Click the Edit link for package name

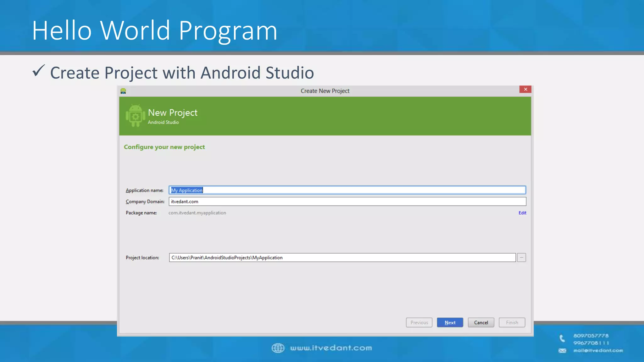522,213
